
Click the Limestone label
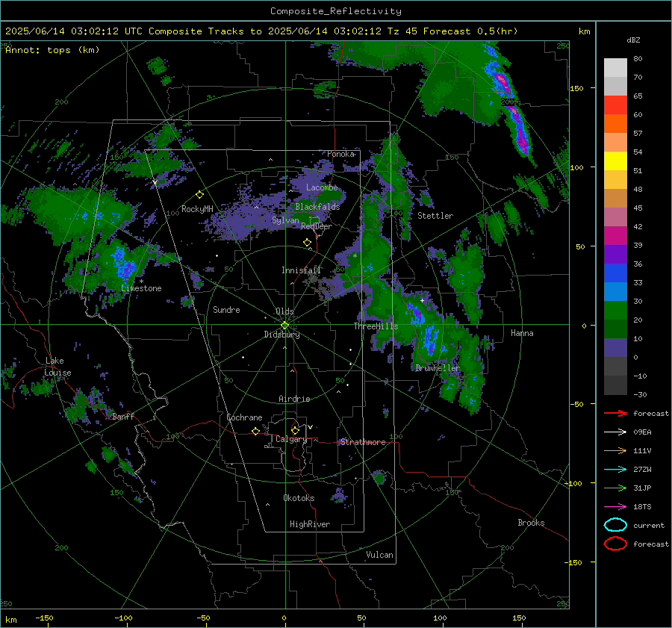coord(141,288)
